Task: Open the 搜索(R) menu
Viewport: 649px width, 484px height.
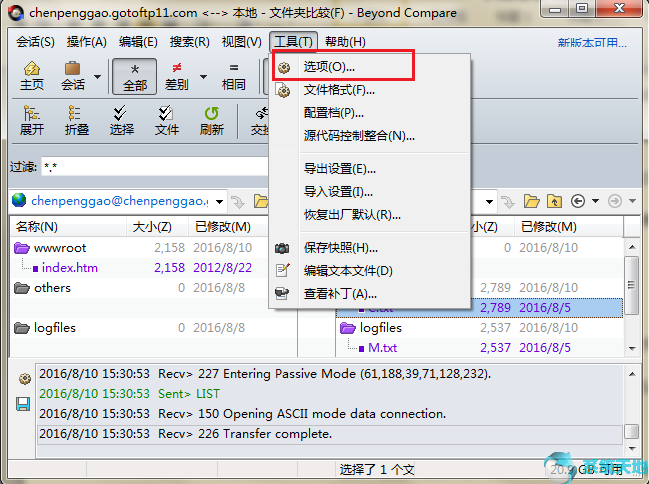Action: tap(190, 42)
